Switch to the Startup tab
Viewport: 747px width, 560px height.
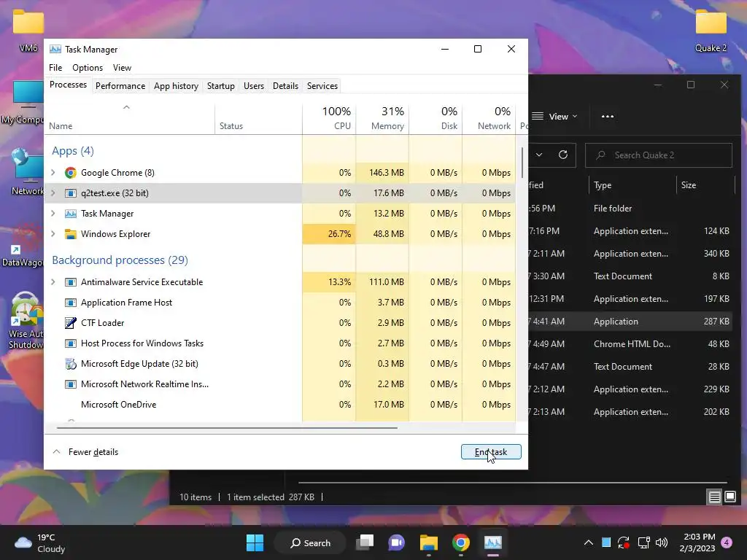click(x=220, y=86)
